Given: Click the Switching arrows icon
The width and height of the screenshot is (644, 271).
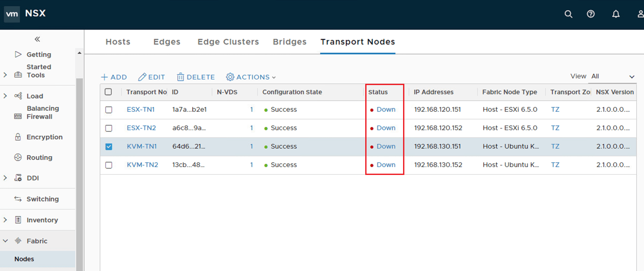Looking at the screenshot, I should (18, 199).
